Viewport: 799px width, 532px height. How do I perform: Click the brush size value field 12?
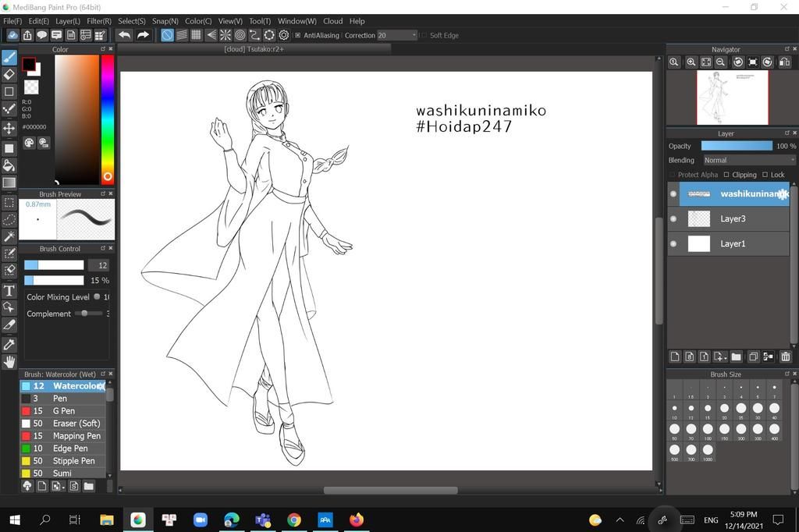pos(99,265)
